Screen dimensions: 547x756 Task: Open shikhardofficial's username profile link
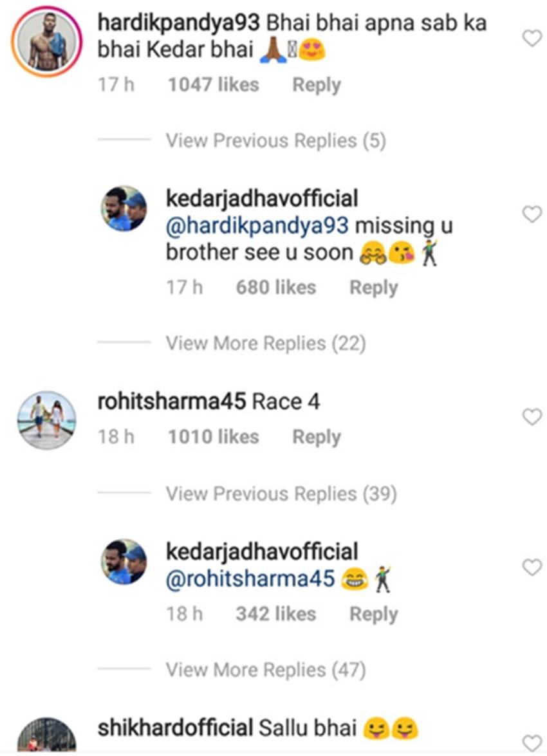point(174,728)
